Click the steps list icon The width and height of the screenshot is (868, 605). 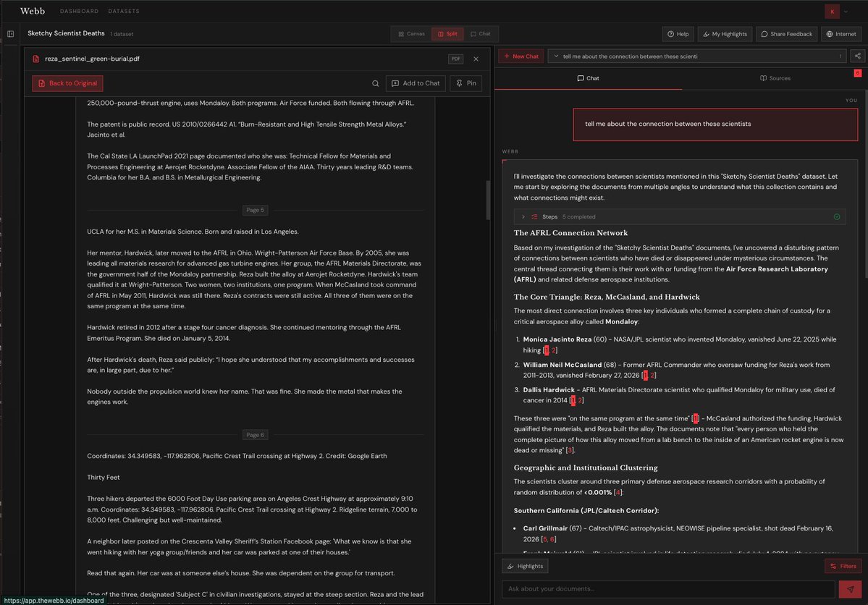click(534, 217)
